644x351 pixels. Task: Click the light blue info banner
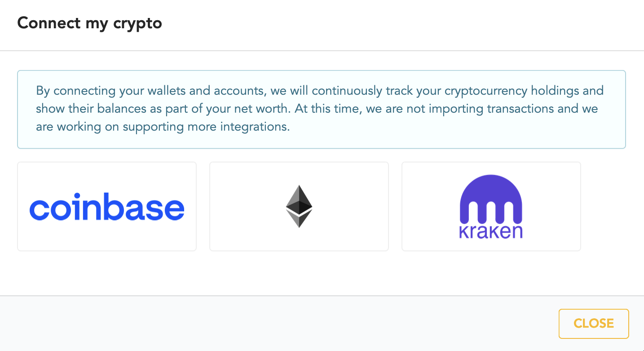322,109
